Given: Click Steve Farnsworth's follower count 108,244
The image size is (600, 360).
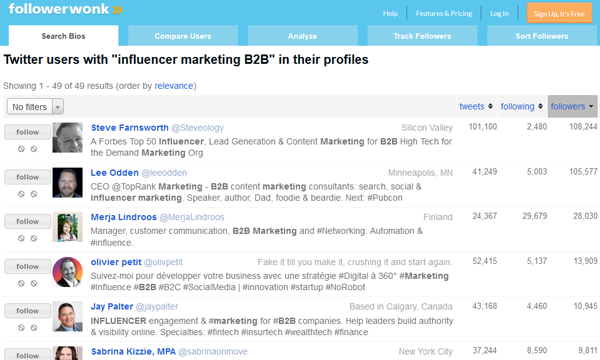Looking at the screenshot, I should click(x=583, y=127).
